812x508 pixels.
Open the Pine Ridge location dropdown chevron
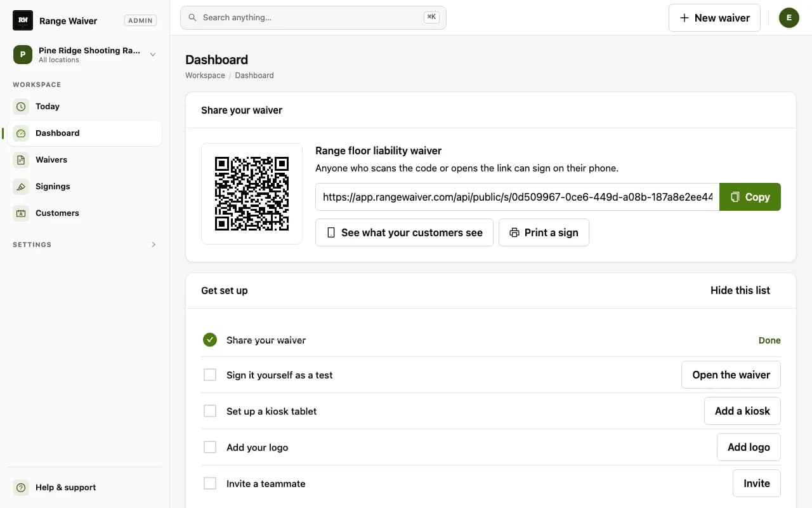click(153, 55)
